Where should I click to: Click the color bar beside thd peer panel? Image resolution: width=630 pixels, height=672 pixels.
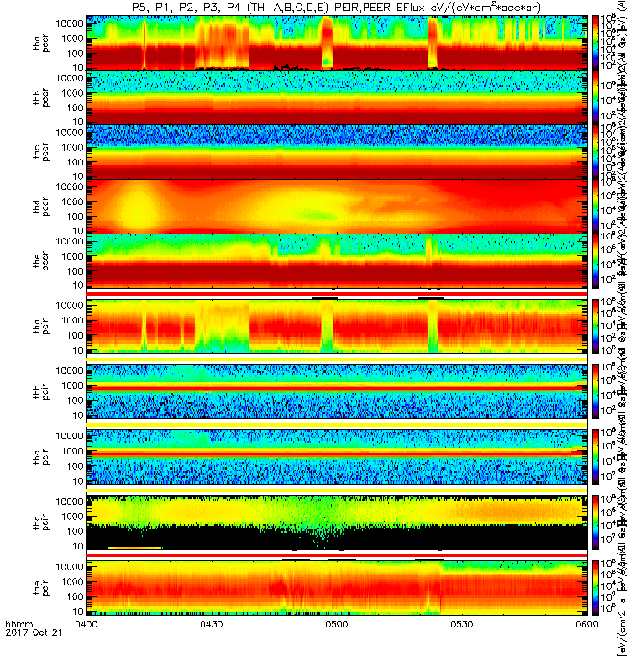coord(596,207)
